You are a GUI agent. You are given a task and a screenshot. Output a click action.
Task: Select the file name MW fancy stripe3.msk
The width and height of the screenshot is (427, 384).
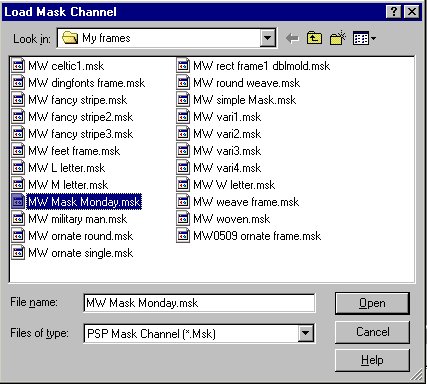[x=80, y=134]
